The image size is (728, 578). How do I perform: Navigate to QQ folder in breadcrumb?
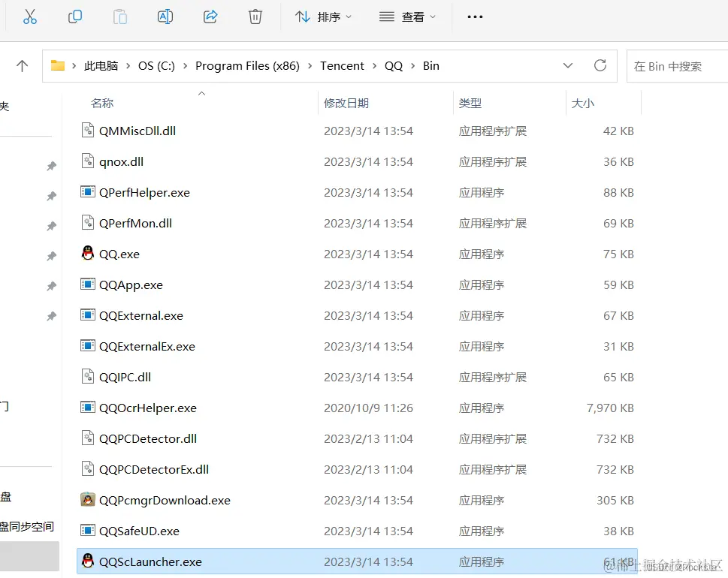pyautogui.click(x=394, y=66)
